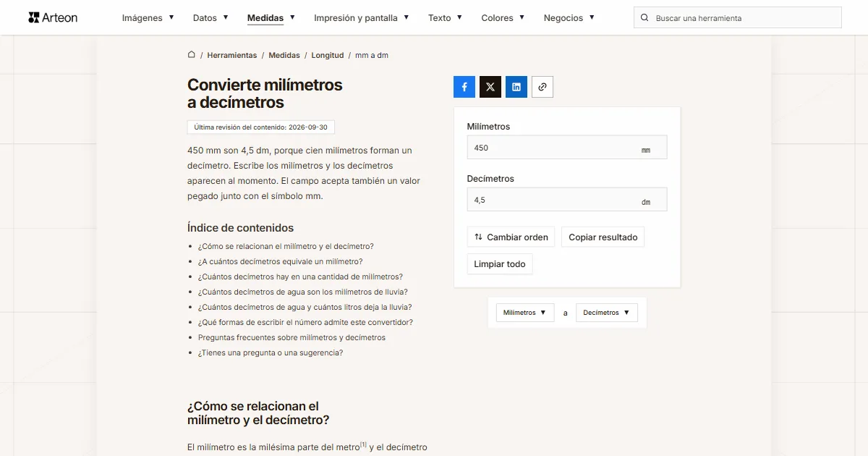Go to home breadcrumb icon

tap(192, 55)
